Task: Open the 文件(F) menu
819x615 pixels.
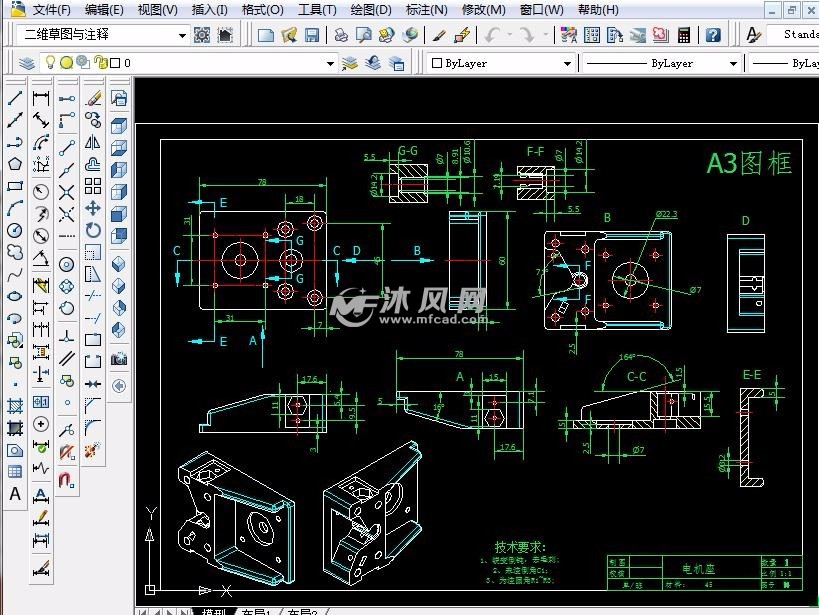Action: tap(51, 10)
